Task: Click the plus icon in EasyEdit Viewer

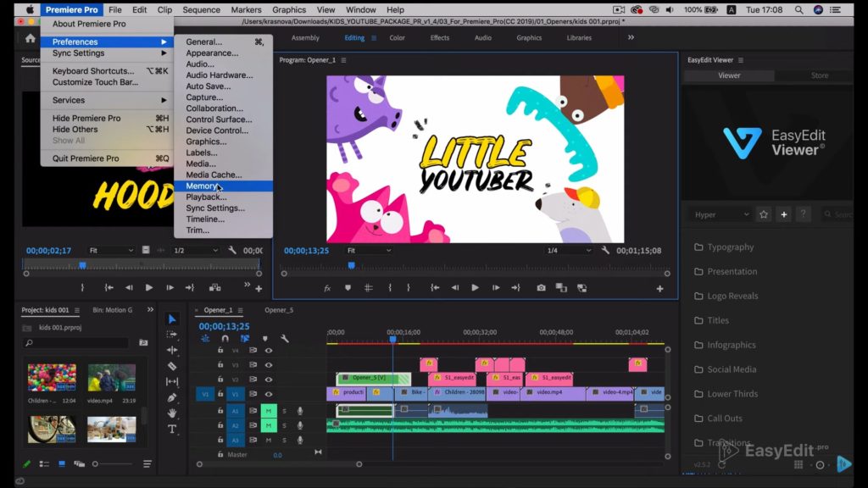Action: pyautogui.click(x=784, y=214)
